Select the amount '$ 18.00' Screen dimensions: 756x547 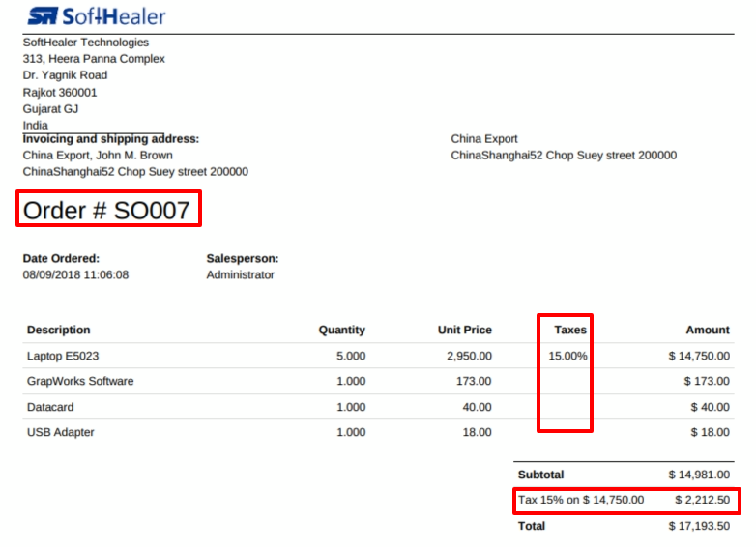point(711,432)
